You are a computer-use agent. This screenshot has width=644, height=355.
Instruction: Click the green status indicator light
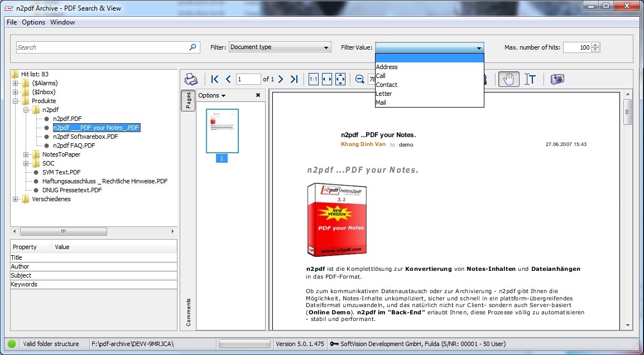pos(11,344)
